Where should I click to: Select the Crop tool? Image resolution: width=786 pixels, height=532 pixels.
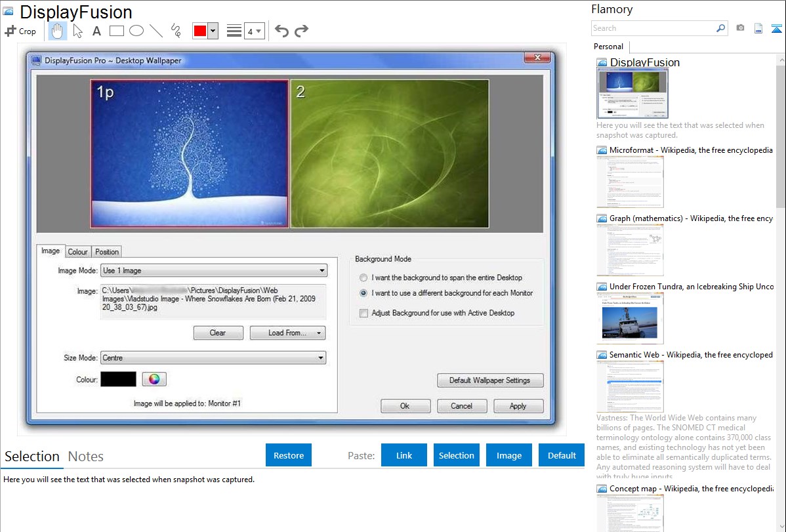click(20, 31)
